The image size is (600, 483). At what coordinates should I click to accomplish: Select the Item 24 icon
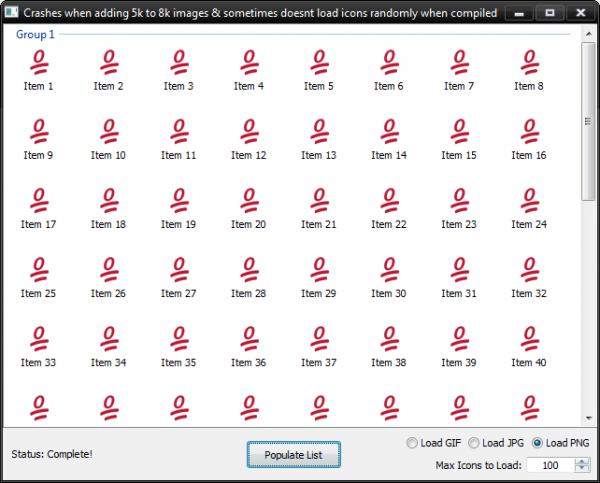click(530, 201)
